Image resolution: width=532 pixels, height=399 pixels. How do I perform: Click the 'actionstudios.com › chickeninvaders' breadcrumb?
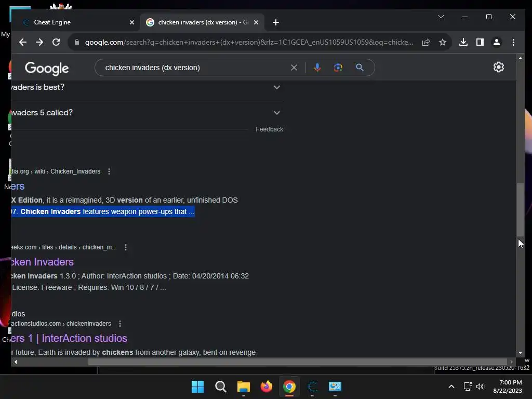click(61, 324)
